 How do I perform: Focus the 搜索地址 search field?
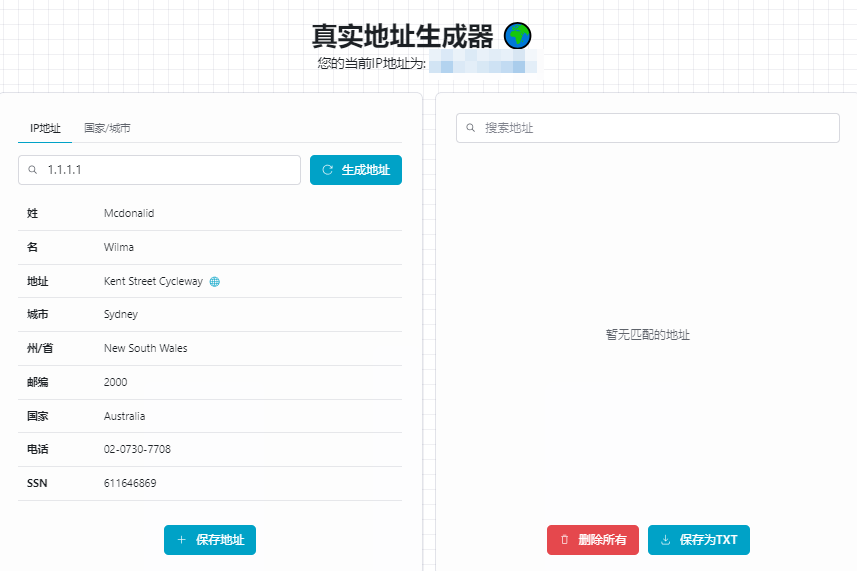click(x=648, y=128)
